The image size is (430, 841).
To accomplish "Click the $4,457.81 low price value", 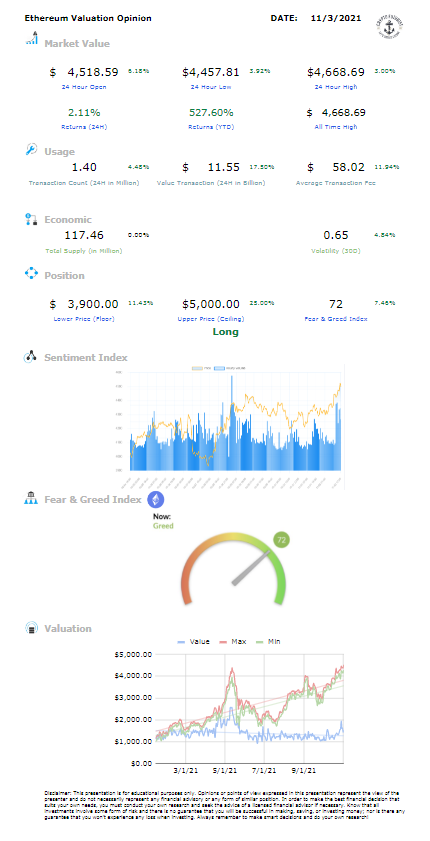I will 211,72.
